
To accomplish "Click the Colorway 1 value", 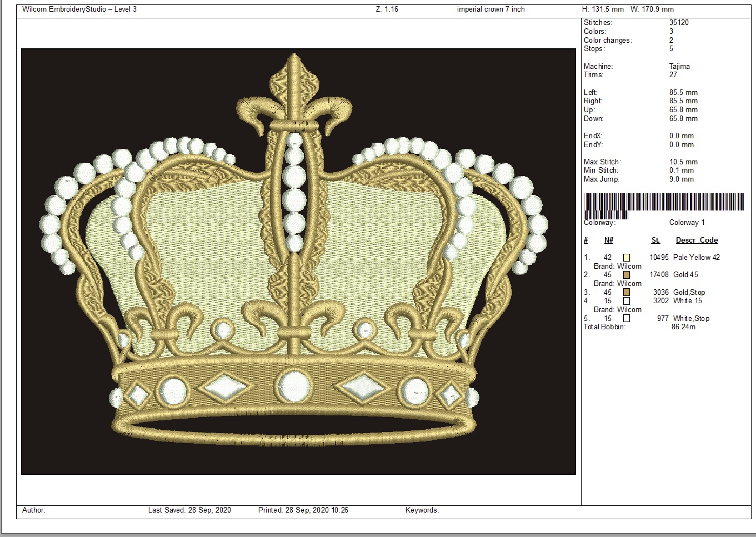I will pos(687,223).
